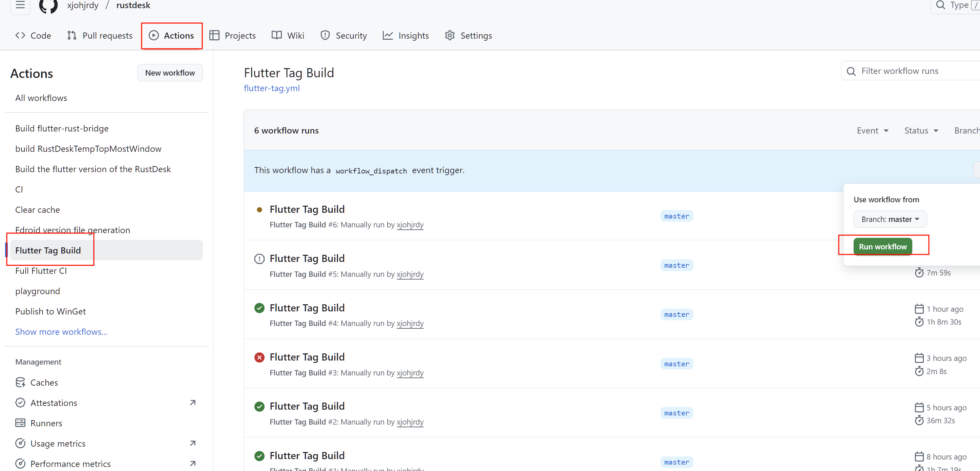The height and width of the screenshot is (471, 980).
Task: Click the search magnifier icon in header
Action: coord(940,5)
